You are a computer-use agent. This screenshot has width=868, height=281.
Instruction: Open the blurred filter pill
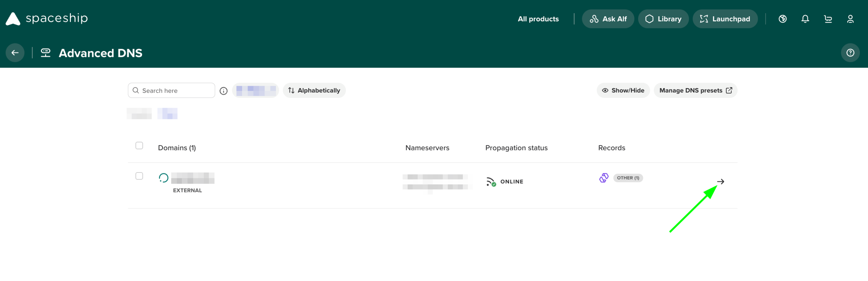tap(256, 91)
